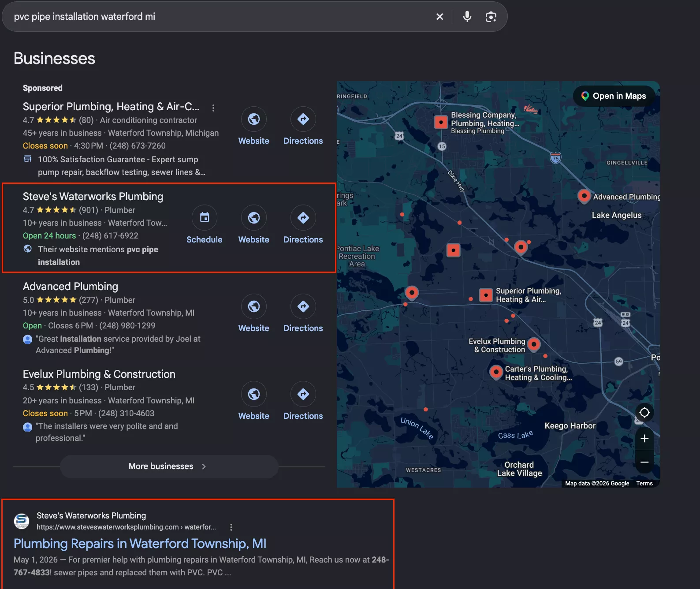Select the Advanced Plumbing map pin
700x589 pixels.
pos(584,196)
